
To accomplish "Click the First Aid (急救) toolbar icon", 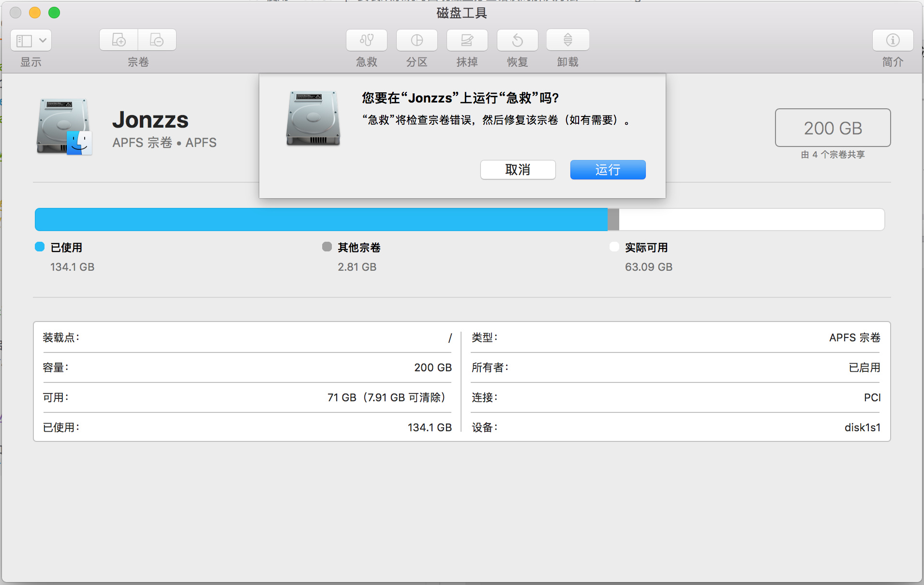I will click(366, 40).
